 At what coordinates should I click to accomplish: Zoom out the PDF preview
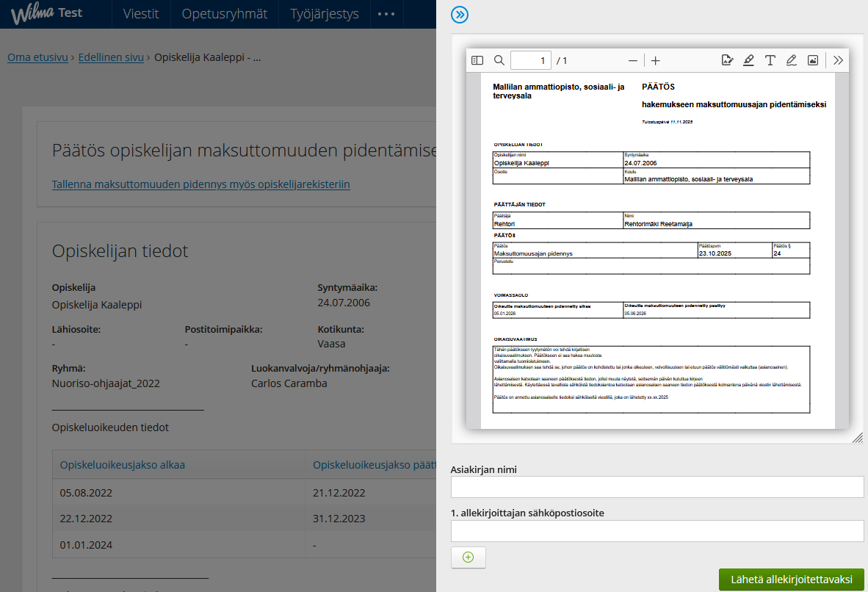(x=633, y=60)
